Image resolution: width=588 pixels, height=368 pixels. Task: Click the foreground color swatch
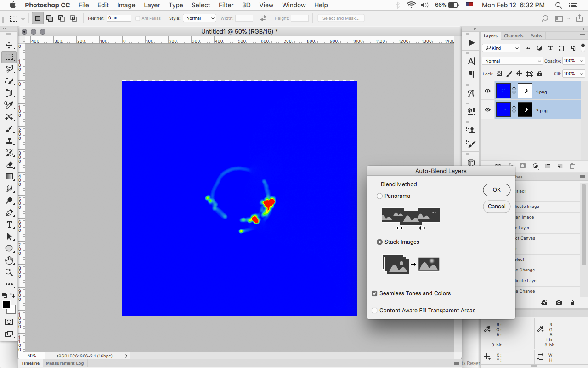pos(6,305)
